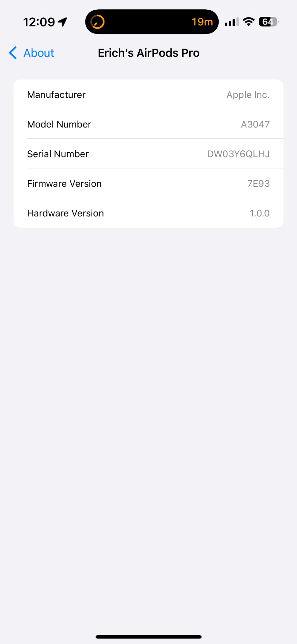297x644 pixels.
Task: Tap hardware version 1.0.0
Action: [260, 213]
